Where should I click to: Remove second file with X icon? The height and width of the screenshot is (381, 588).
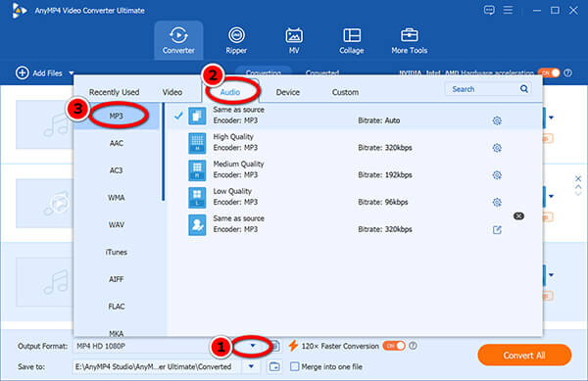tap(578, 178)
